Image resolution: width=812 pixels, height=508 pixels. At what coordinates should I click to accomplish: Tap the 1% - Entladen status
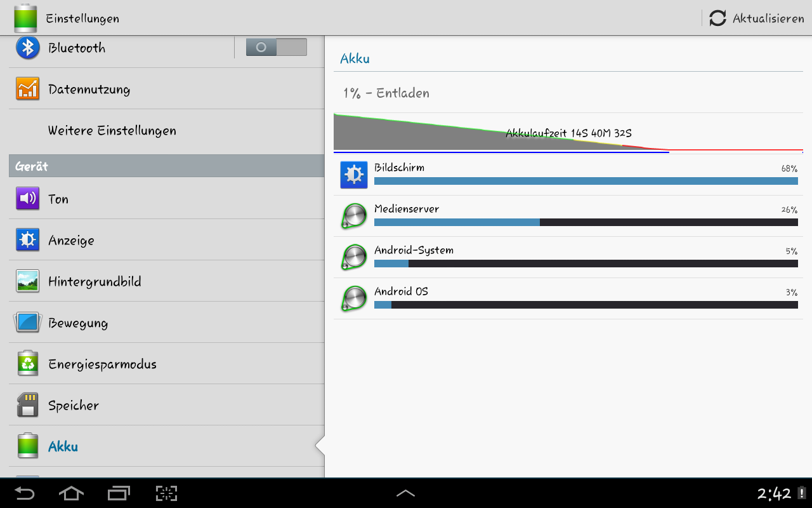coord(386,93)
